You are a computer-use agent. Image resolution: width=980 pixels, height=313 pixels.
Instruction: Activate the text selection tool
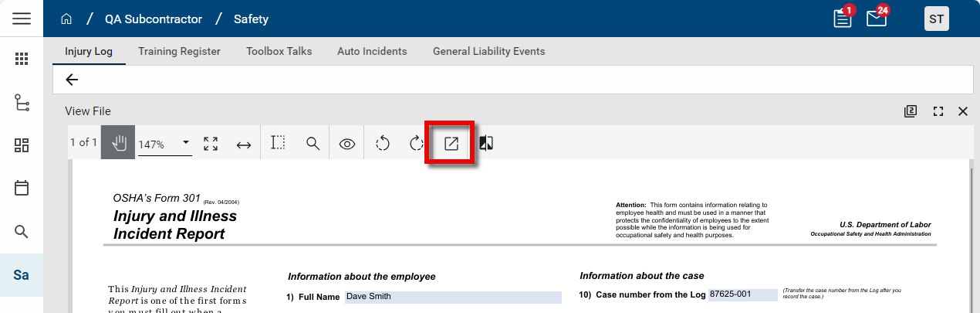tap(278, 143)
